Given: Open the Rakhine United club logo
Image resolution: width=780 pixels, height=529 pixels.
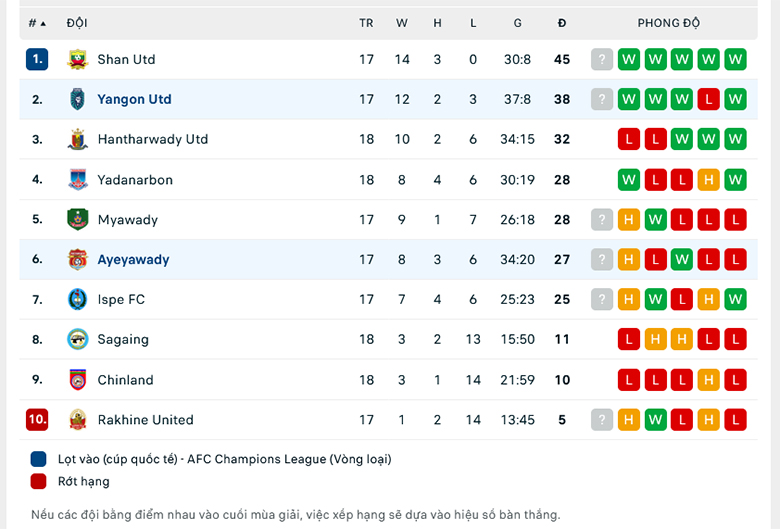Looking at the screenshot, I should coord(78,420).
